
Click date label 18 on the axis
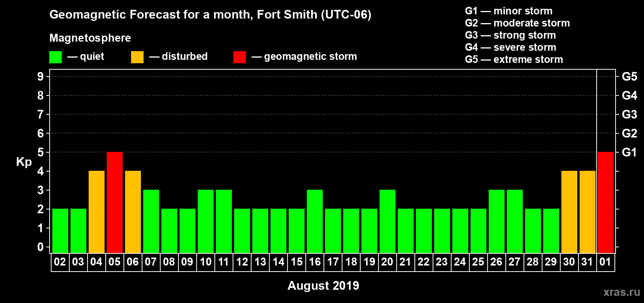tap(351, 262)
